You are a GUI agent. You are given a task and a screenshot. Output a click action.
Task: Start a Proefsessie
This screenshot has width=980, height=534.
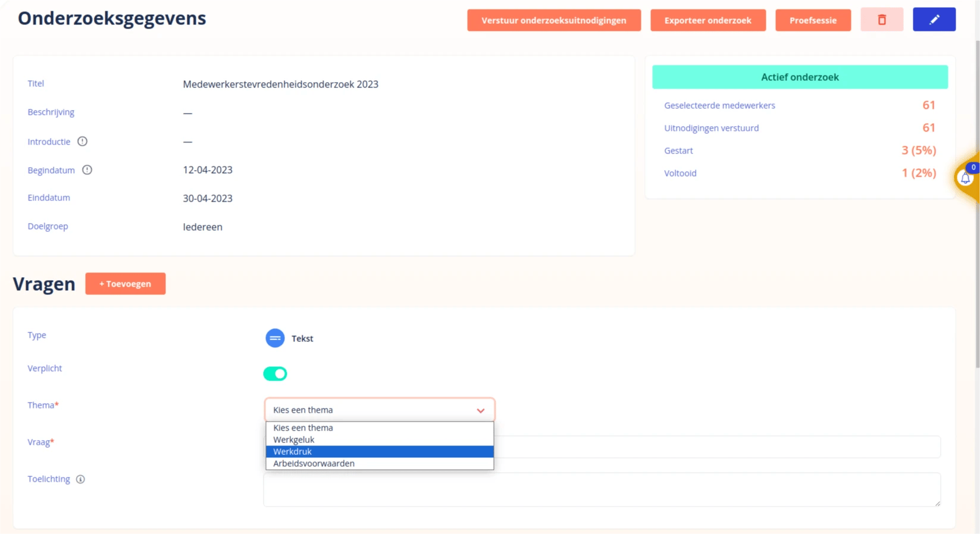click(x=813, y=20)
